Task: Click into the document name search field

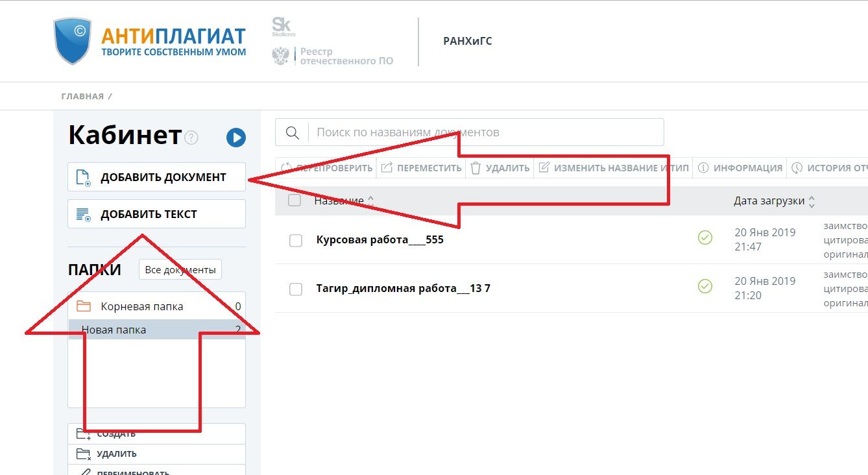Action: [485, 132]
